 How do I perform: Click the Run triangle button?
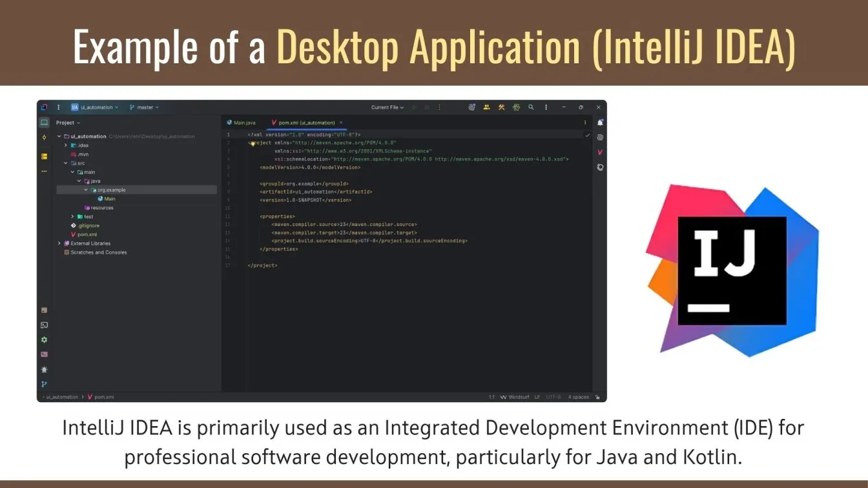(415, 107)
